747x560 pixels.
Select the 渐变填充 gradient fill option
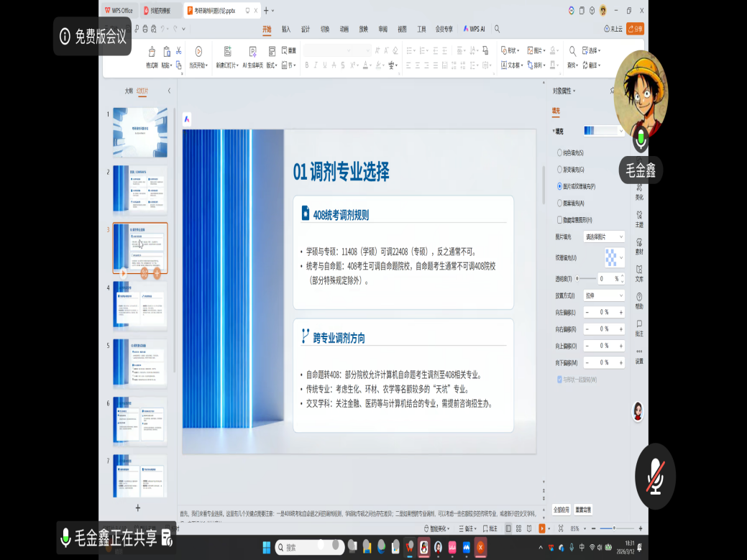(560, 170)
